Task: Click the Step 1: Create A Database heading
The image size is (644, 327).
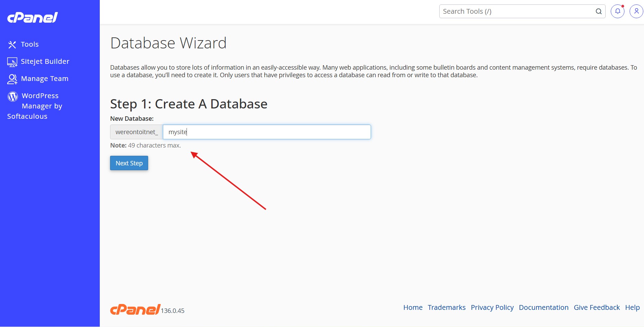Action: point(189,104)
